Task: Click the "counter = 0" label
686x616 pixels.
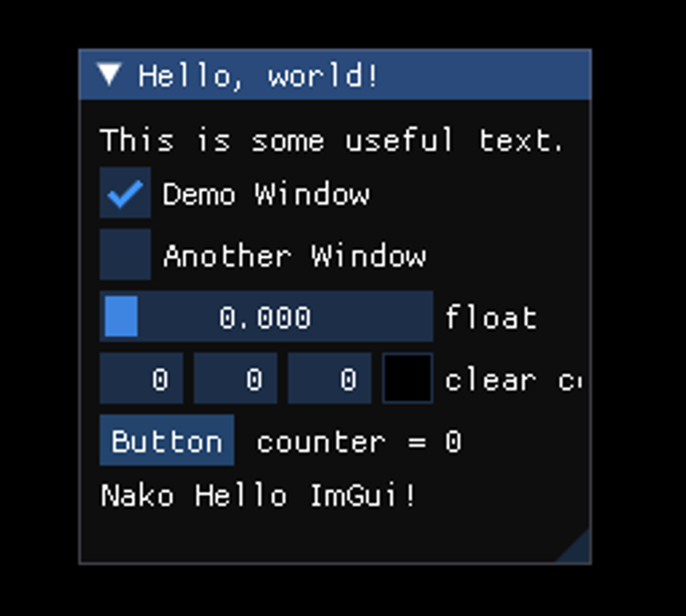Action: [359, 442]
